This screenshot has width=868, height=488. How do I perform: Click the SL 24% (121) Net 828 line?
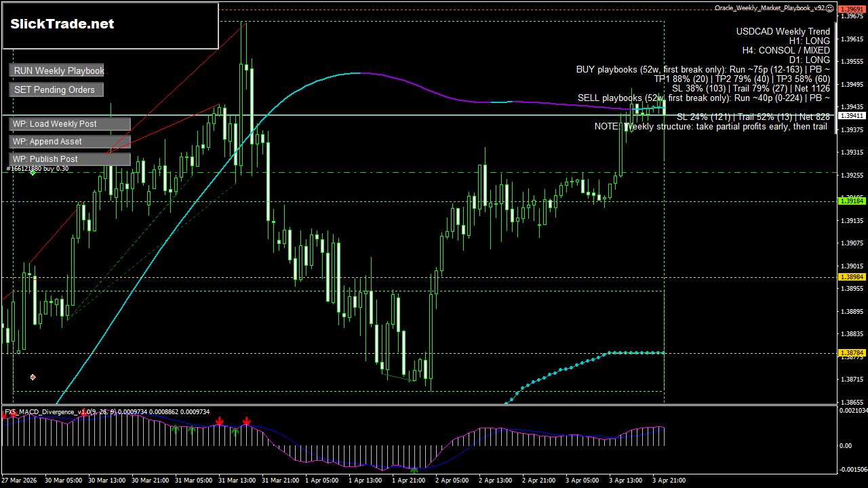click(x=753, y=117)
